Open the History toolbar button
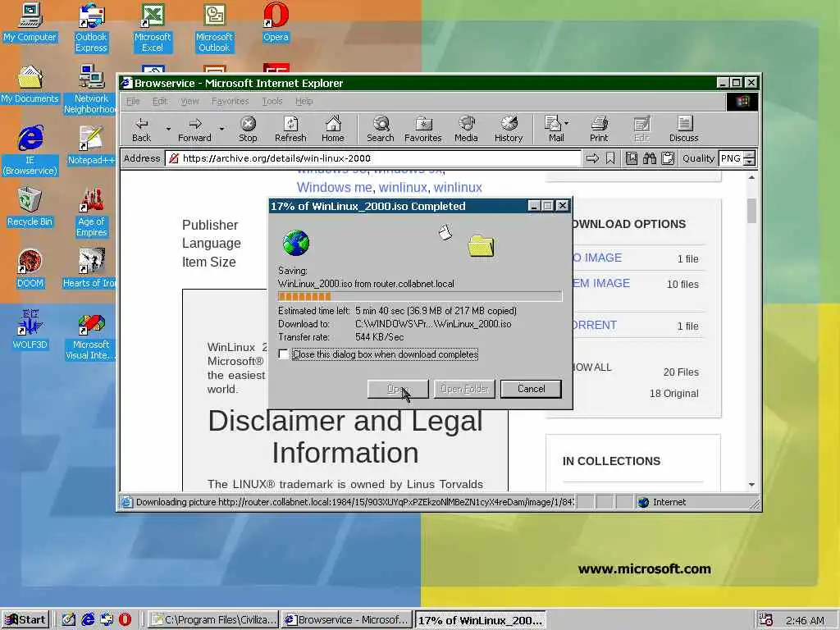The width and height of the screenshot is (840, 630). [509, 129]
